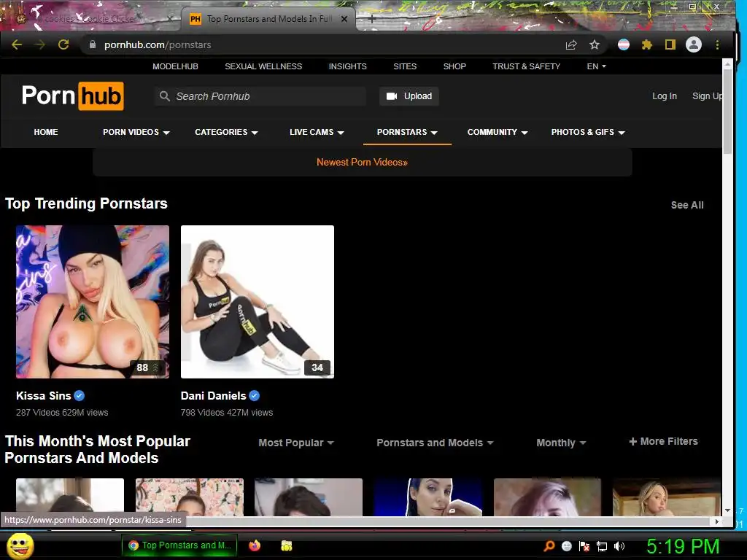Click the page's vertical scrollbar thumb

click(727, 111)
